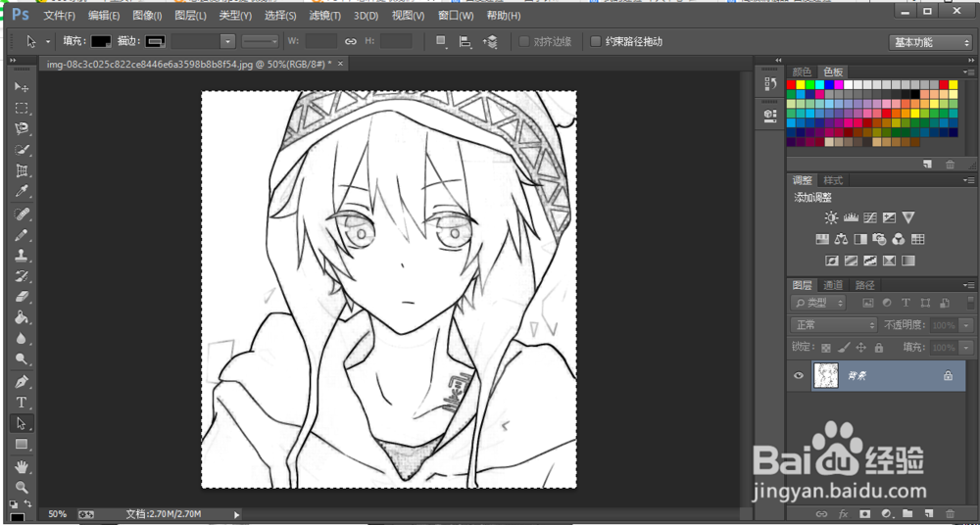Select the Rectangle shape tool
The height and width of the screenshot is (525, 980).
[22, 445]
